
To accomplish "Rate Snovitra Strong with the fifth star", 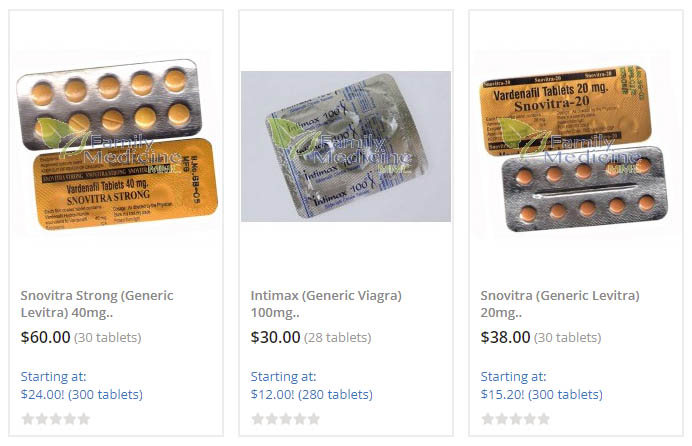I will [x=84, y=419].
